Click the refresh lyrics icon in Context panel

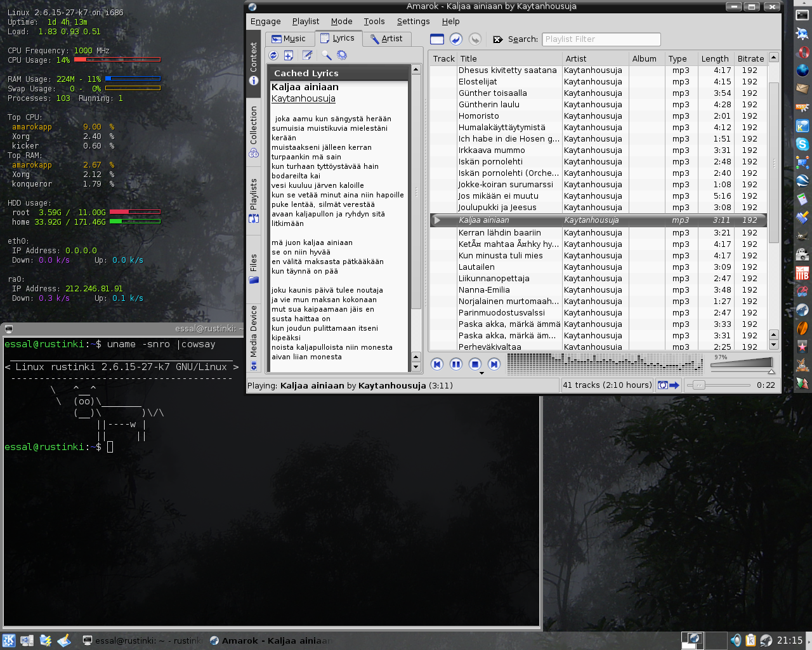click(x=273, y=55)
